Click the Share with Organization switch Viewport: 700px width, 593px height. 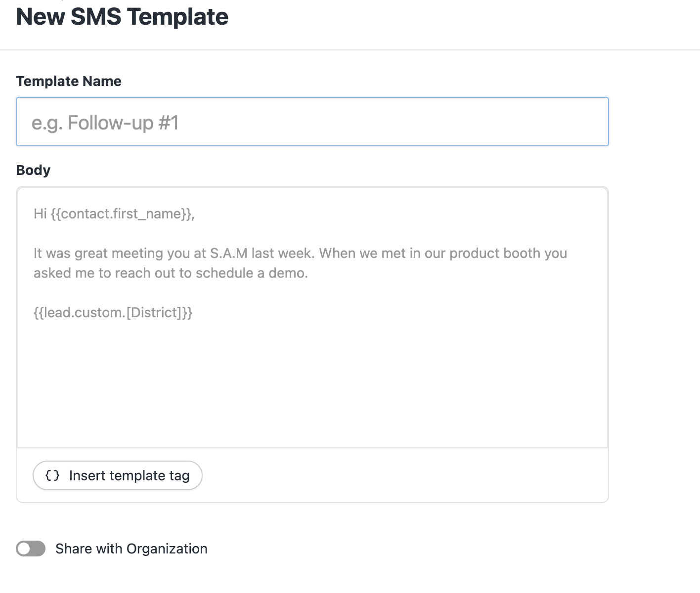(x=31, y=549)
